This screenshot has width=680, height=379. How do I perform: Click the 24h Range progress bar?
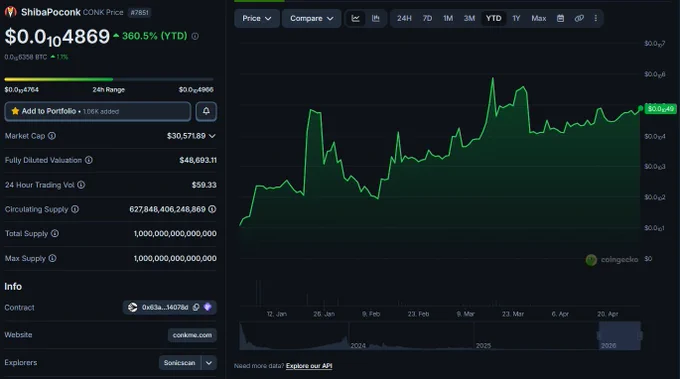pyautogui.click(x=109, y=79)
